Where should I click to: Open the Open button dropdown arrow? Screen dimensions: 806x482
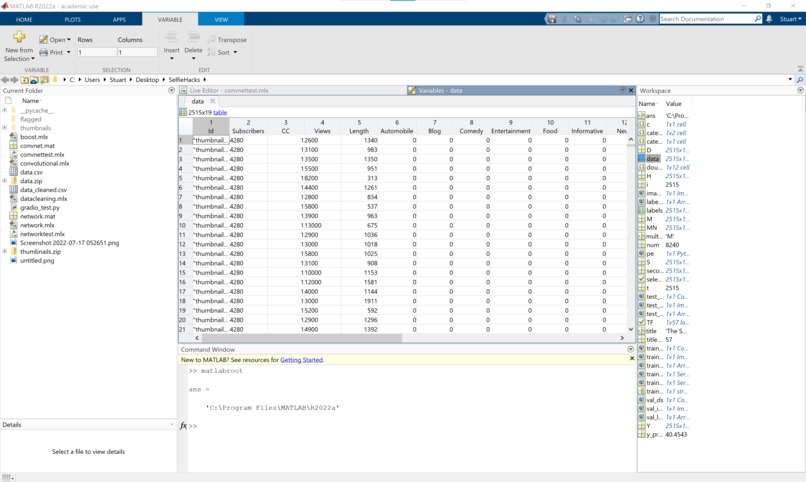(69, 40)
